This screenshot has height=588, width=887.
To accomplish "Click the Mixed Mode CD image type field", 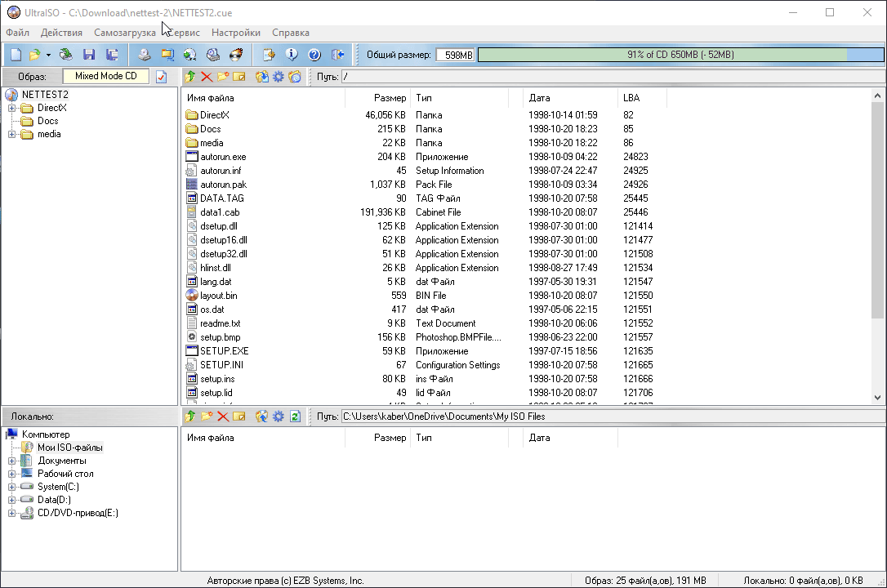I will pos(106,76).
